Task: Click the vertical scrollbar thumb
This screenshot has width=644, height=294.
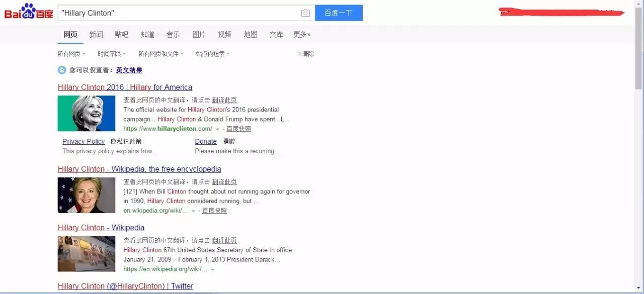Action: (x=639, y=49)
